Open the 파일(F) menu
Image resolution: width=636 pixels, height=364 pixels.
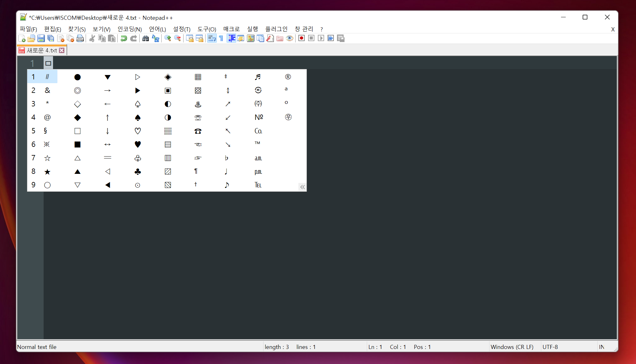(29, 29)
